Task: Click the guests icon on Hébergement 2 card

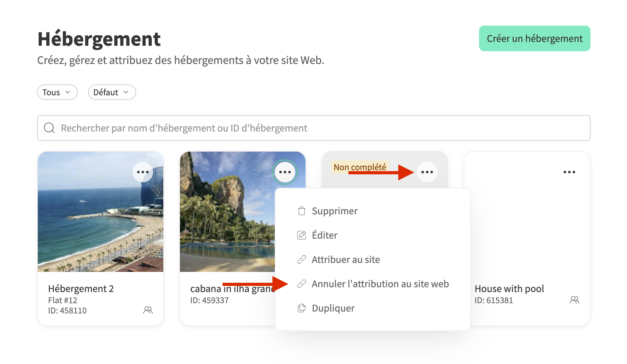Action: (x=148, y=310)
